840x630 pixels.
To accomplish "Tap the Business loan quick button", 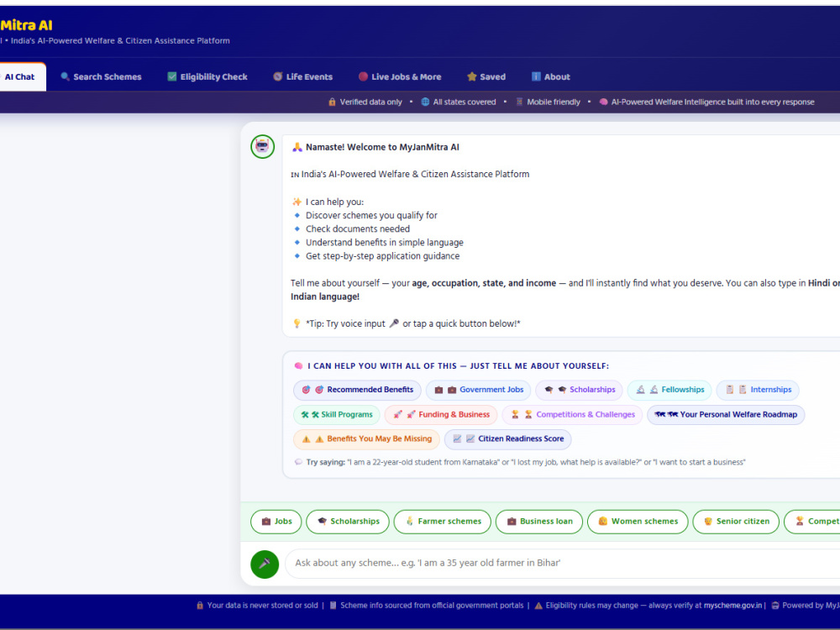I will [x=539, y=522].
